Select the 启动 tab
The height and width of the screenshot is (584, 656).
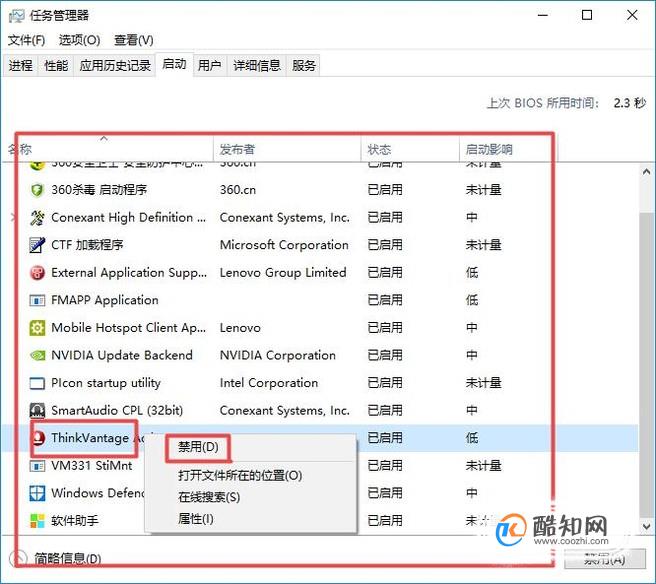pyautogui.click(x=174, y=64)
